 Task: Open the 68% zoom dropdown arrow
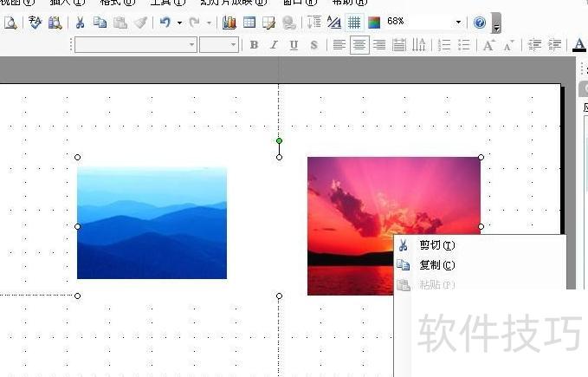[458, 23]
